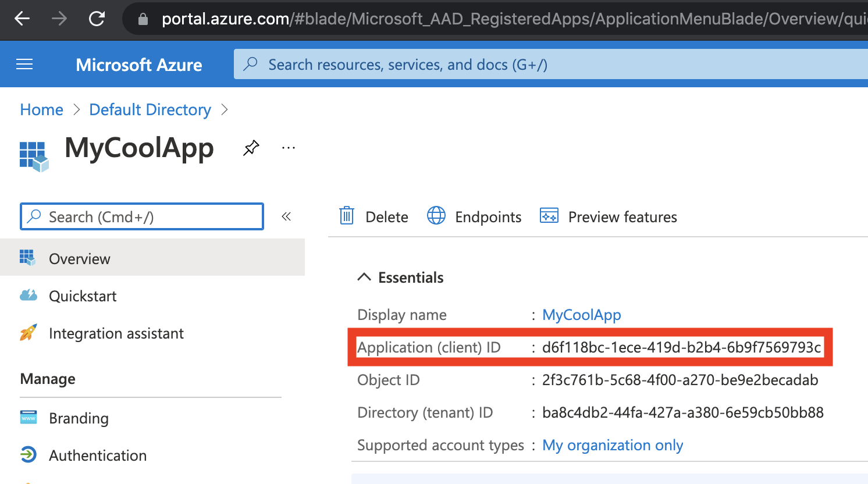Pin MyCoolApp to dashboard
This screenshot has width=868, height=484.
coord(251,148)
